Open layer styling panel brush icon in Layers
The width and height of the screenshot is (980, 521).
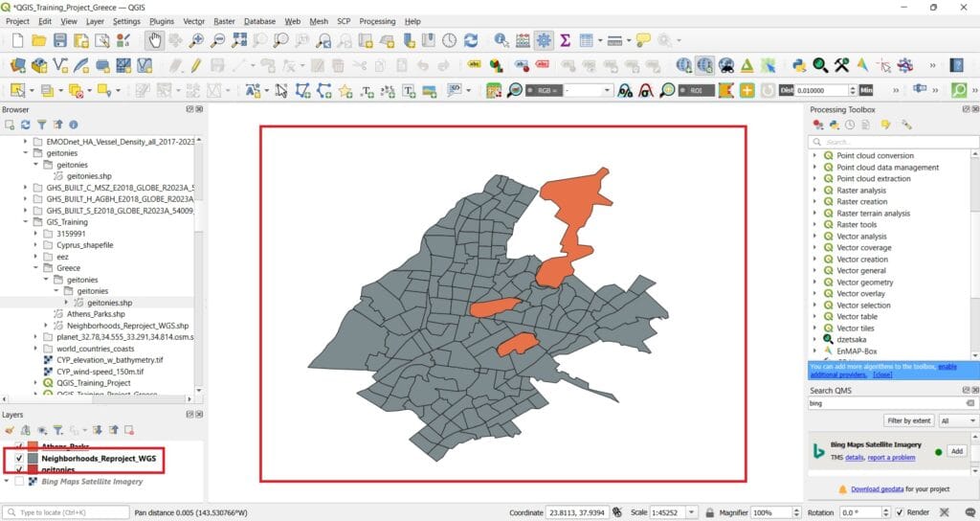pyautogui.click(x=10, y=430)
